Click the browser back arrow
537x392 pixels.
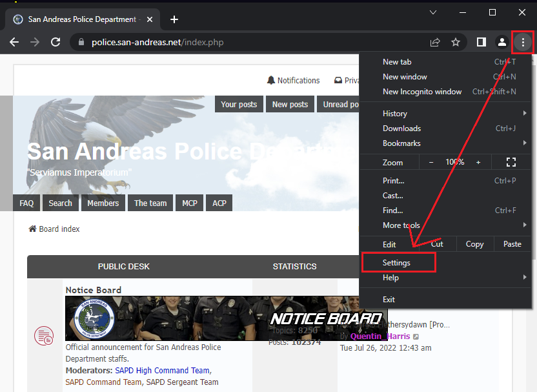point(14,42)
